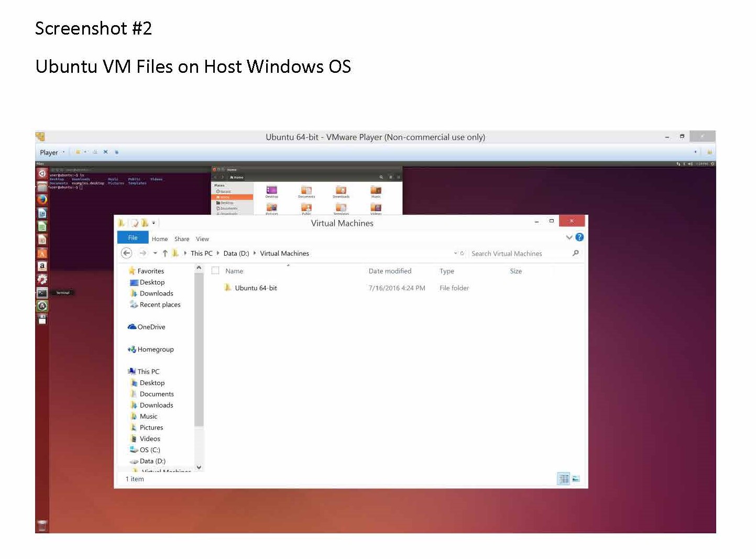
Task: Open LibreOffice Writer in Ubuntu launcher
Action: 42,213
